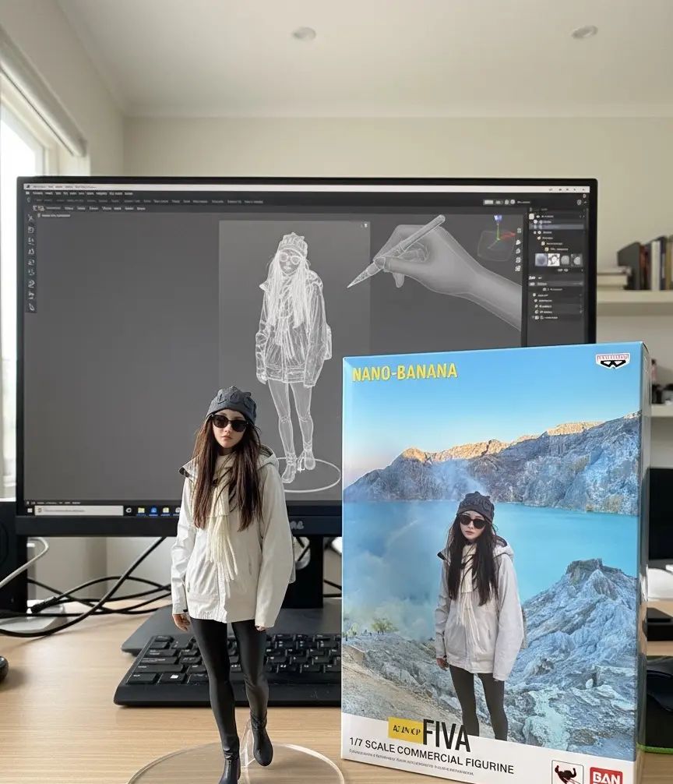Select the top selection tool in the left toolbar
Screen dimensions: 673x784
click(30, 218)
